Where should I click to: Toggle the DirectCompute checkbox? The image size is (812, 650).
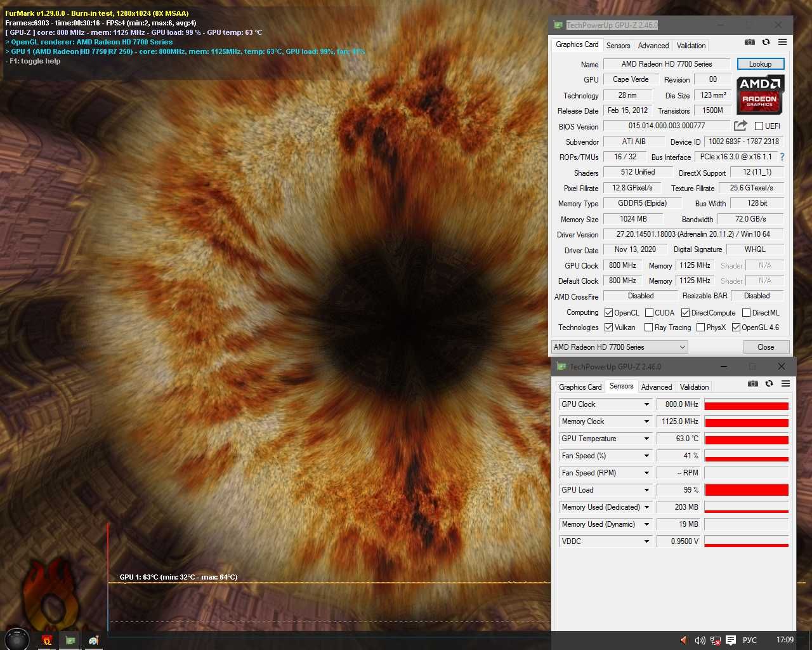click(686, 312)
